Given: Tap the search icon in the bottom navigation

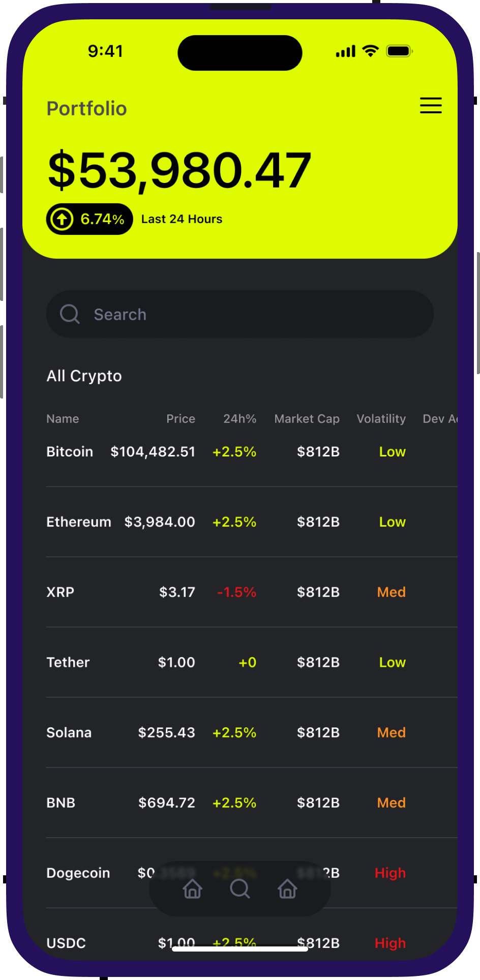Looking at the screenshot, I should [x=239, y=889].
